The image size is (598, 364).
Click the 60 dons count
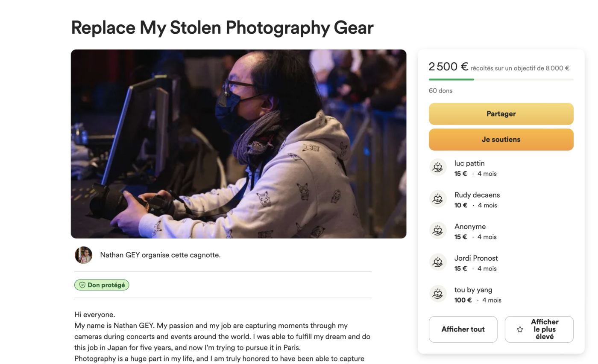(440, 90)
